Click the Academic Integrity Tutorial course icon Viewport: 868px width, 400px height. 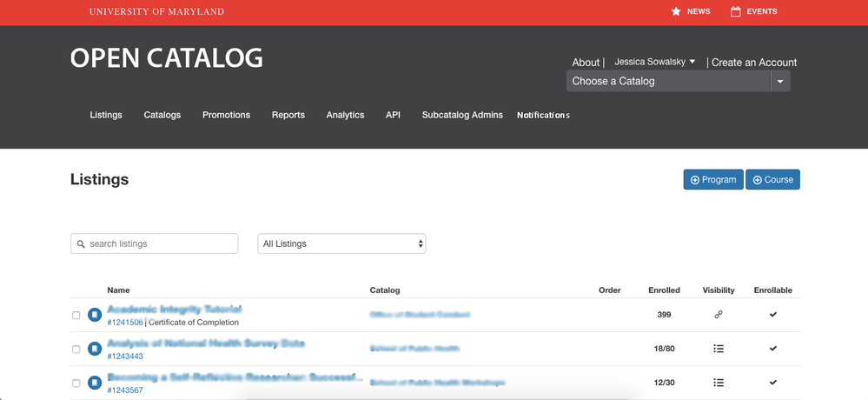click(x=95, y=315)
